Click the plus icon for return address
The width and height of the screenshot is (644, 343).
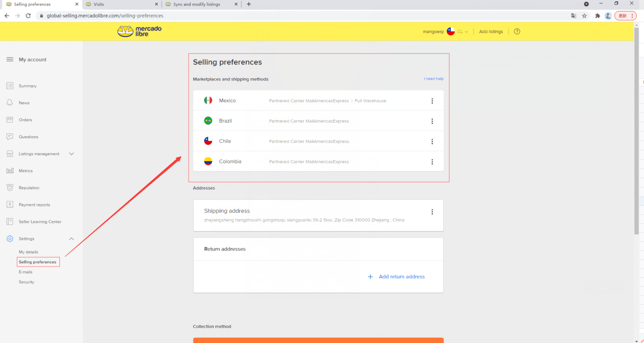pyautogui.click(x=370, y=277)
